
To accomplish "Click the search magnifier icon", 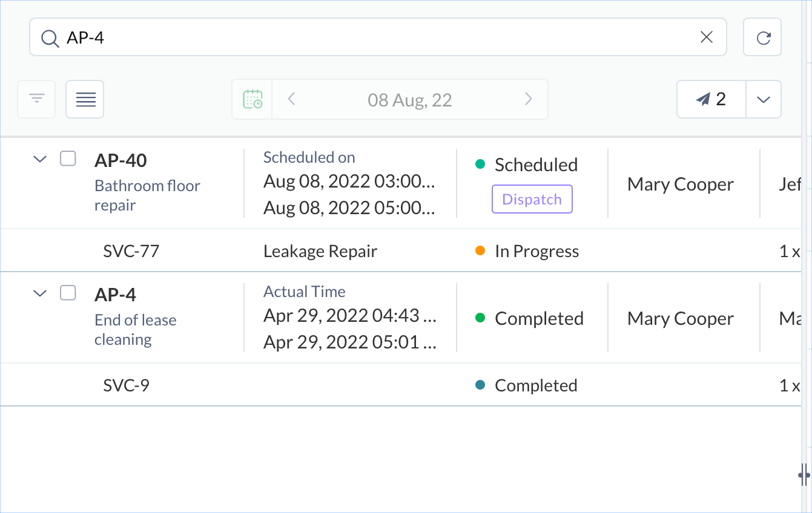I will 49,38.
